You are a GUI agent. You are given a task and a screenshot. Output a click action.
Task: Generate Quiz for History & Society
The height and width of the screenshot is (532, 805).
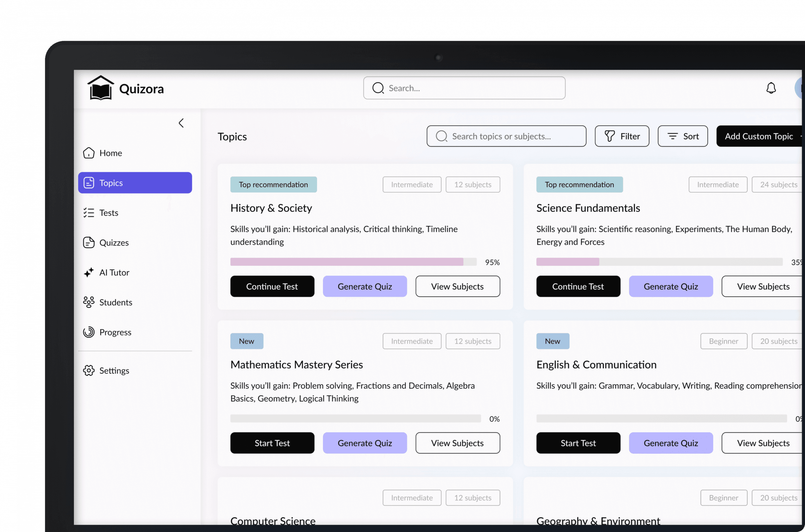[365, 286]
